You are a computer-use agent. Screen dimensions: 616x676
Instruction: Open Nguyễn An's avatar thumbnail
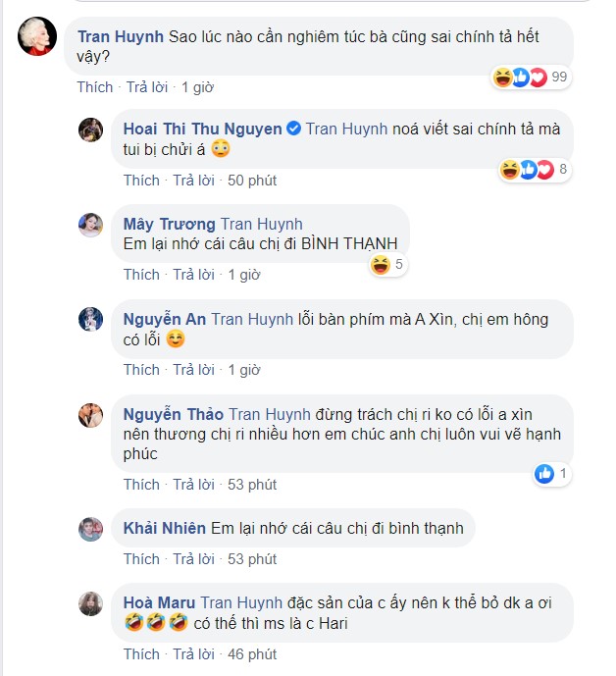(x=91, y=319)
